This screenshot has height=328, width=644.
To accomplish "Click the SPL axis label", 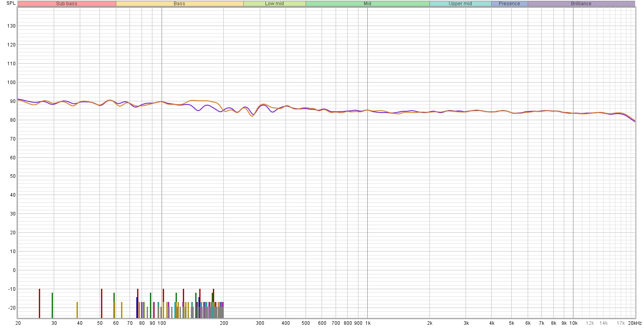I will pyautogui.click(x=11, y=3).
